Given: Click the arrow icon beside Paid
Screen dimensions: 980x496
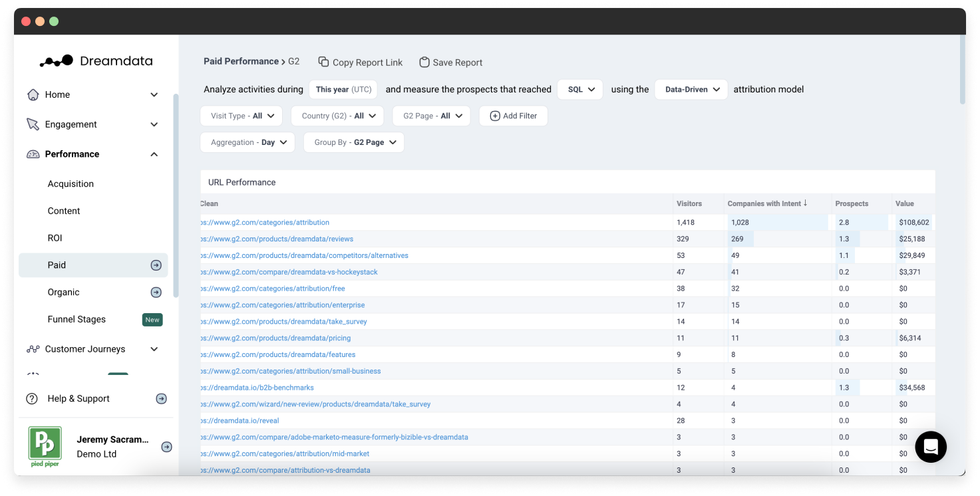Looking at the screenshot, I should click(x=156, y=265).
